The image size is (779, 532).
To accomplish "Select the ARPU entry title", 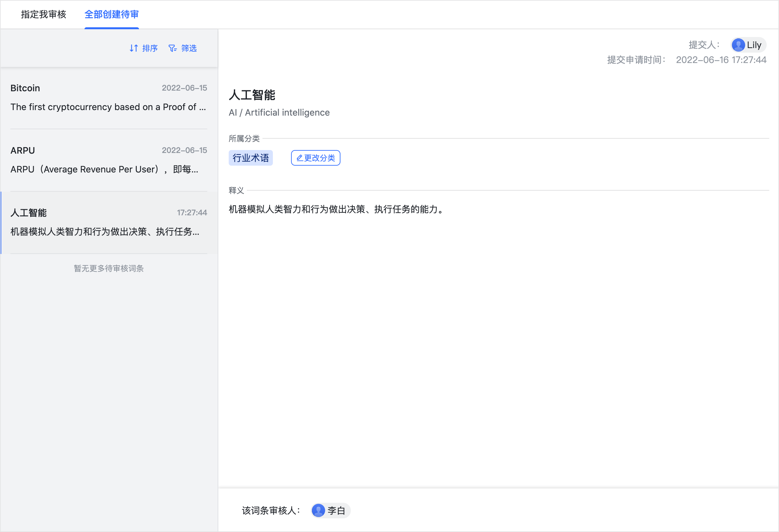I will (23, 150).
